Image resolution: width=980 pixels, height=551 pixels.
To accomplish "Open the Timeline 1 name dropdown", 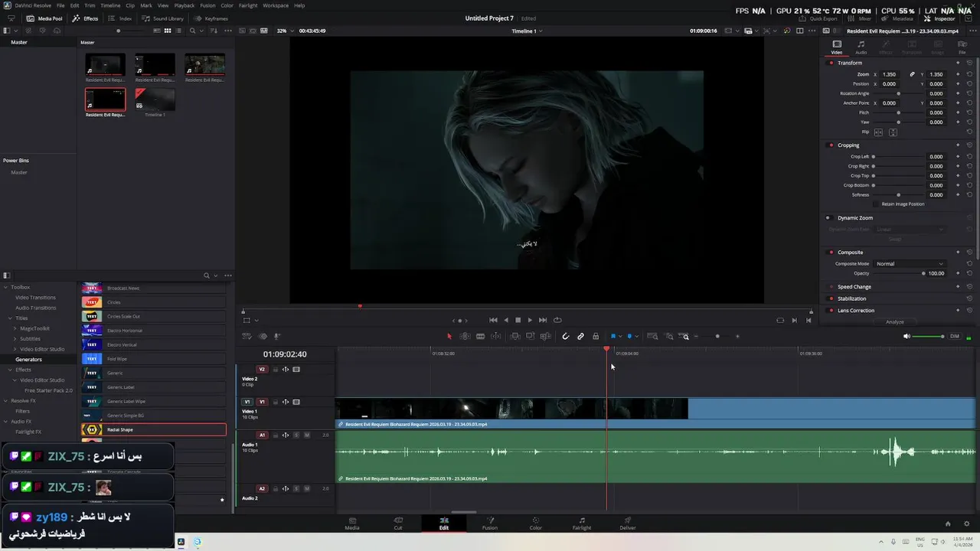I will pos(527,31).
